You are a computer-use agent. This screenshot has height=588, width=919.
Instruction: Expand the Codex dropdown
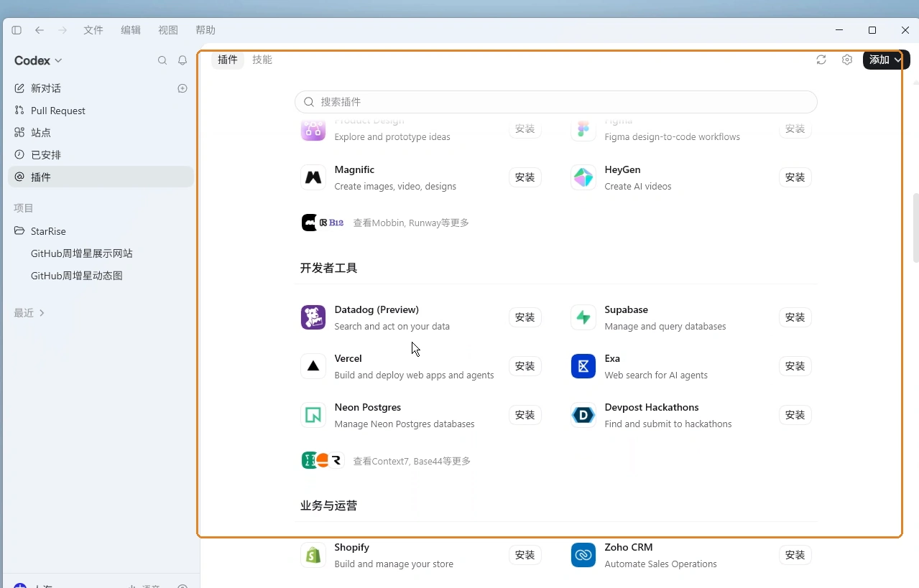pos(39,60)
